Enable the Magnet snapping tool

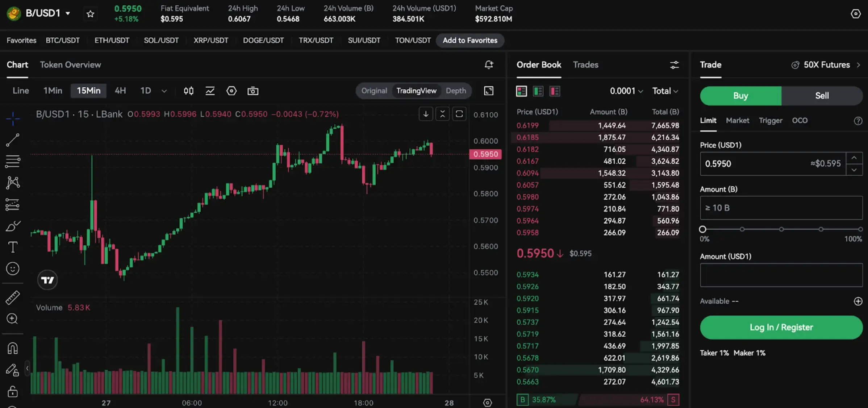pyautogui.click(x=13, y=347)
